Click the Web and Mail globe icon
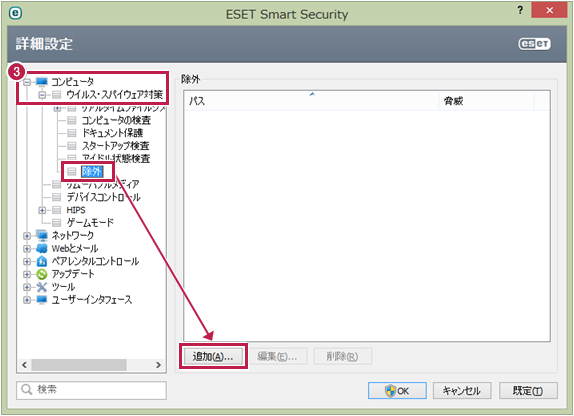 42,248
